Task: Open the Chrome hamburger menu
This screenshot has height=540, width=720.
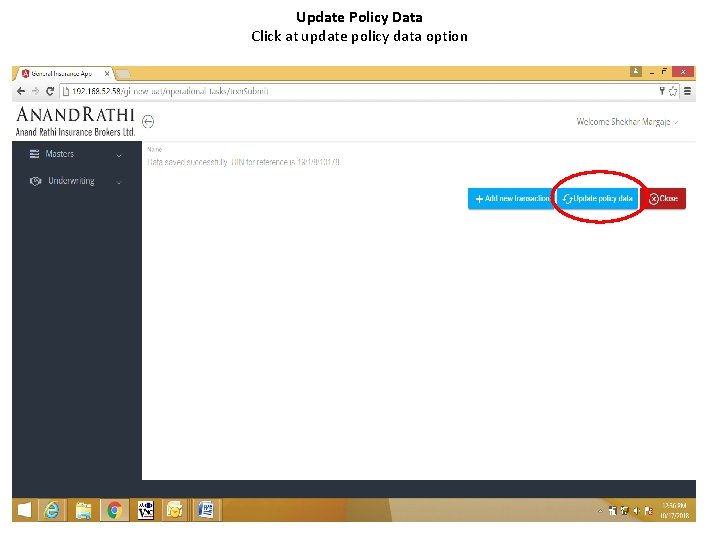Action: tap(687, 91)
